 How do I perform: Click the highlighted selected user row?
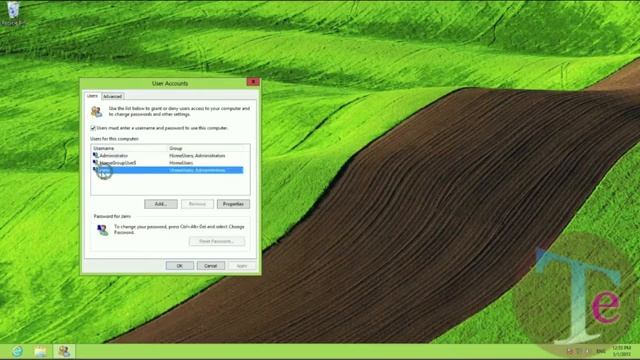[168, 170]
